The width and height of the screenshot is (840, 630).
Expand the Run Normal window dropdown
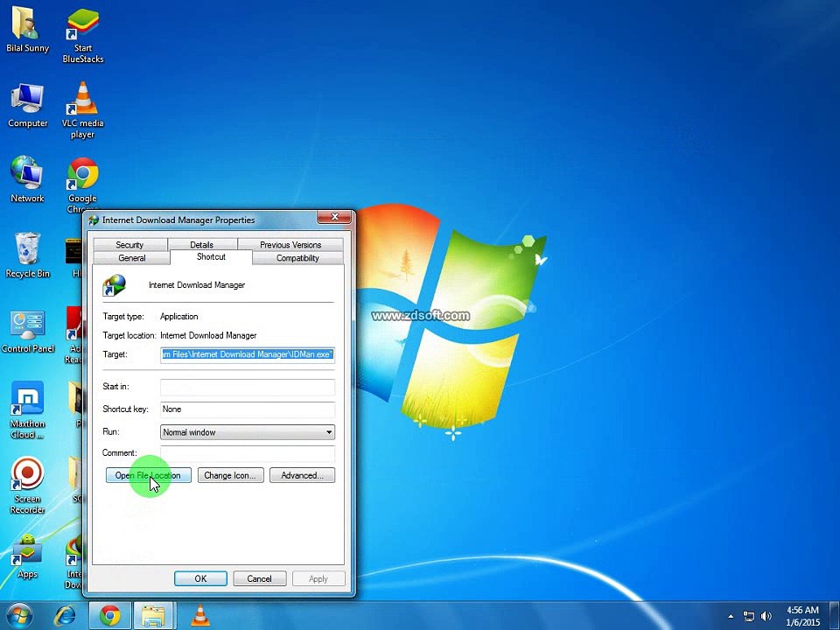[x=248, y=431]
